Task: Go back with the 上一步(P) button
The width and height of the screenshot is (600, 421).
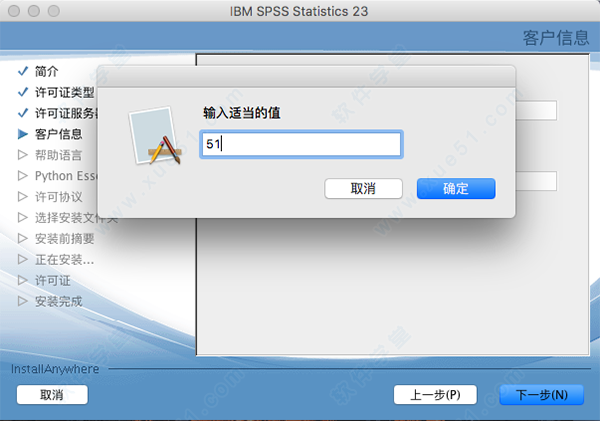Action: click(435, 395)
